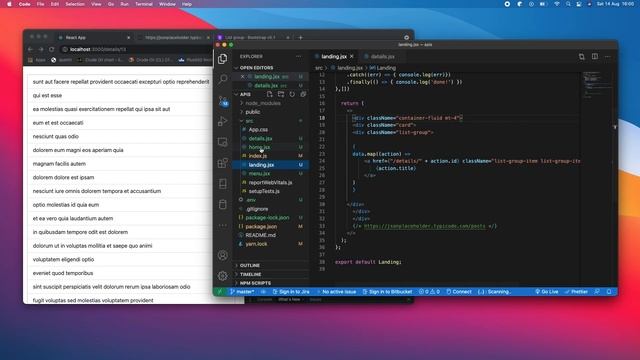Click the browser address bar showing localhost
Image resolution: width=640 pixels, height=360 pixels.
tap(135, 49)
